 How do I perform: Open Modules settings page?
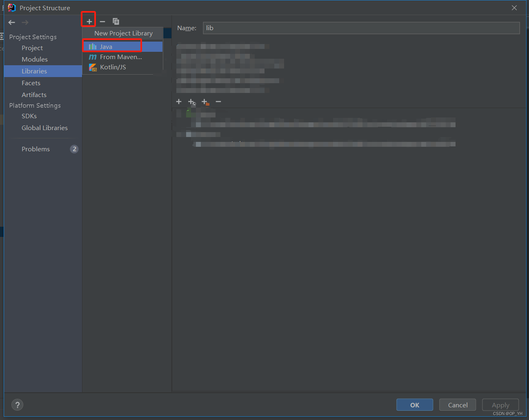35,59
